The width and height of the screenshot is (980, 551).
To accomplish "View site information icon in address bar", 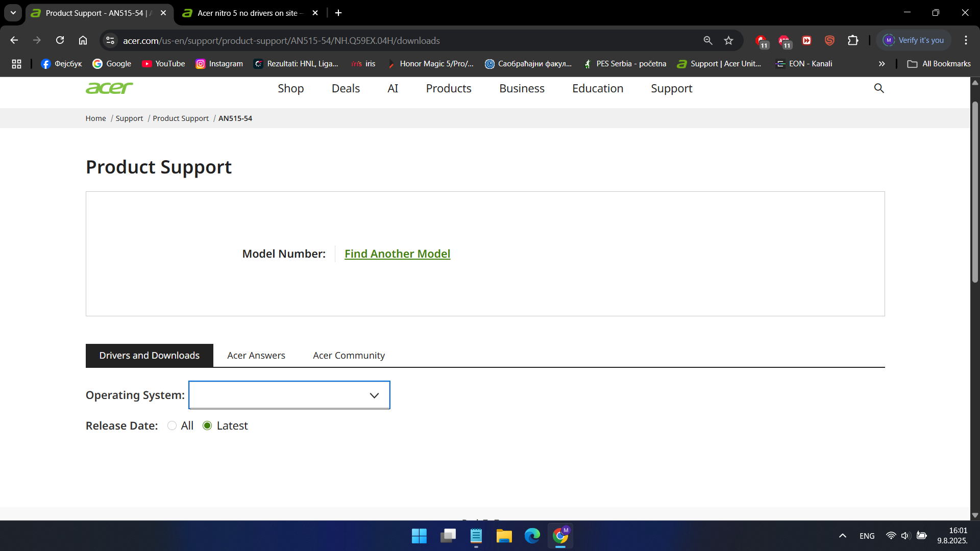I will (110, 40).
